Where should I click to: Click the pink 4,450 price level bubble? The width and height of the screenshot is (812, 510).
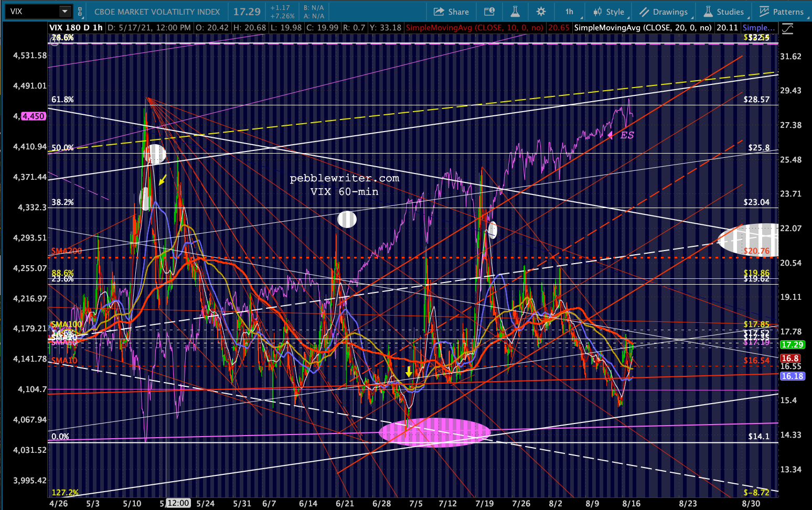(x=33, y=116)
